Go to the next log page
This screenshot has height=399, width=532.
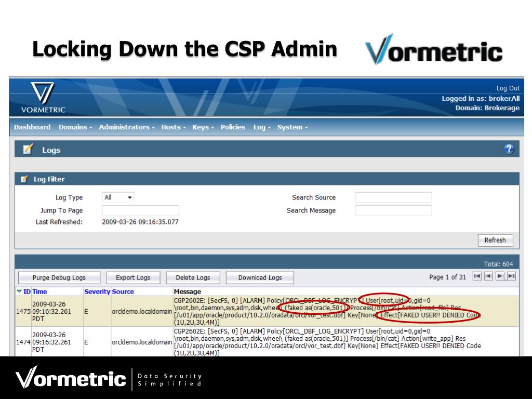500,276
